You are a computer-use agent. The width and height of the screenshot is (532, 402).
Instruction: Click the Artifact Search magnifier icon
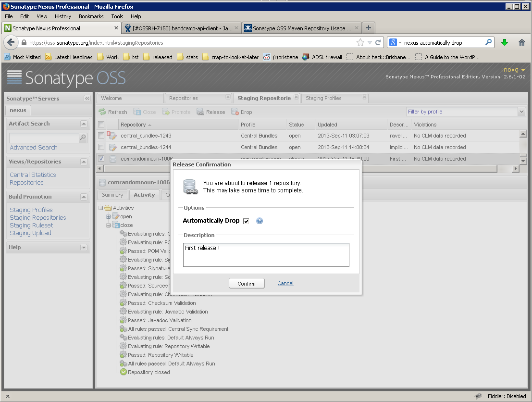[x=83, y=138]
